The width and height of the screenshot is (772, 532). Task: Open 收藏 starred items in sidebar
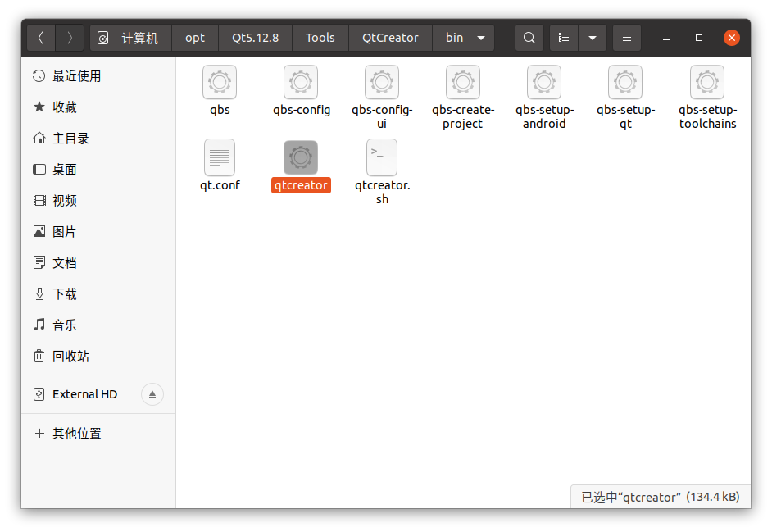pos(98,107)
